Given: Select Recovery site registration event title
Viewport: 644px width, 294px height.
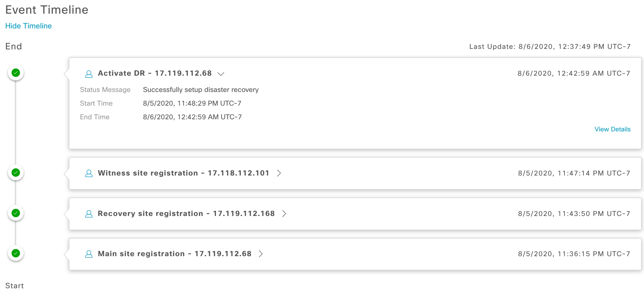Looking at the screenshot, I should pos(186,214).
